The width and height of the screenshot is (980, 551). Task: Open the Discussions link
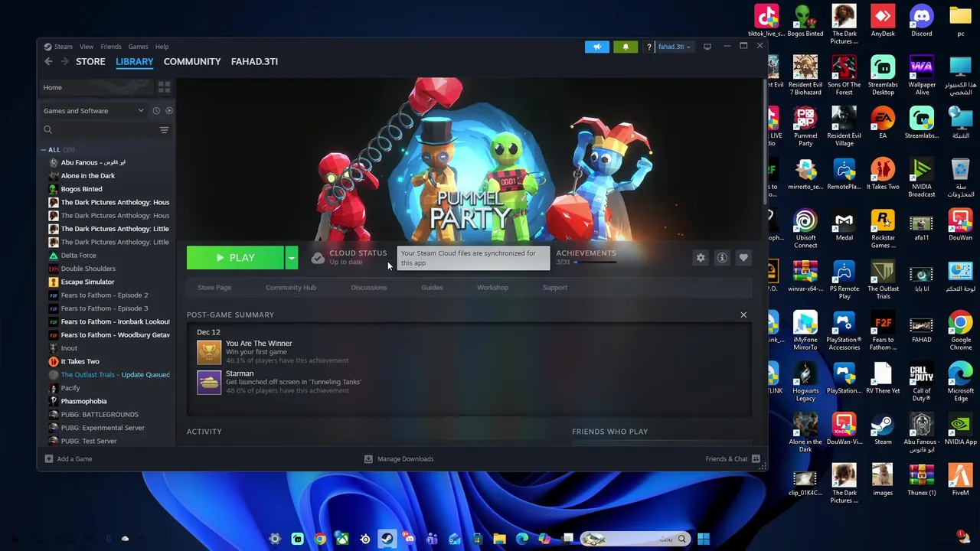coord(368,288)
